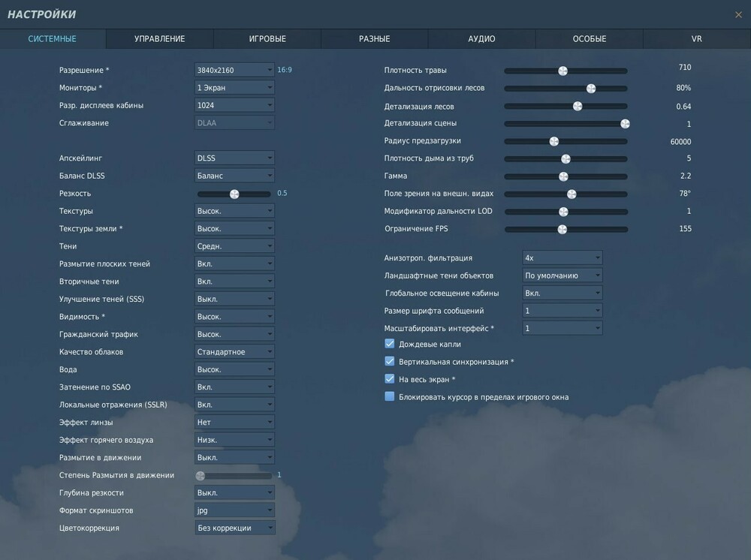Disable the Дождевые капли checkbox
This screenshot has width=751, height=560.
tap(389, 344)
